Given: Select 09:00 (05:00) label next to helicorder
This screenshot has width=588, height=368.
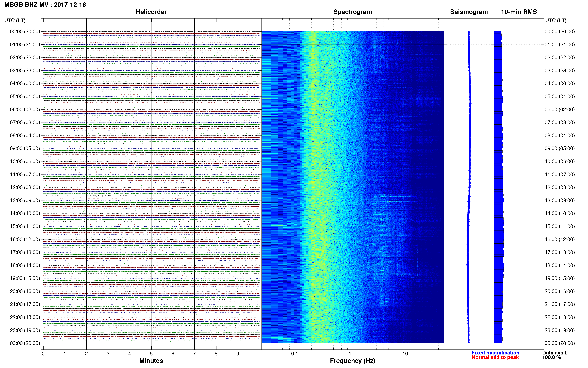Looking at the screenshot, I should click(25, 148).
